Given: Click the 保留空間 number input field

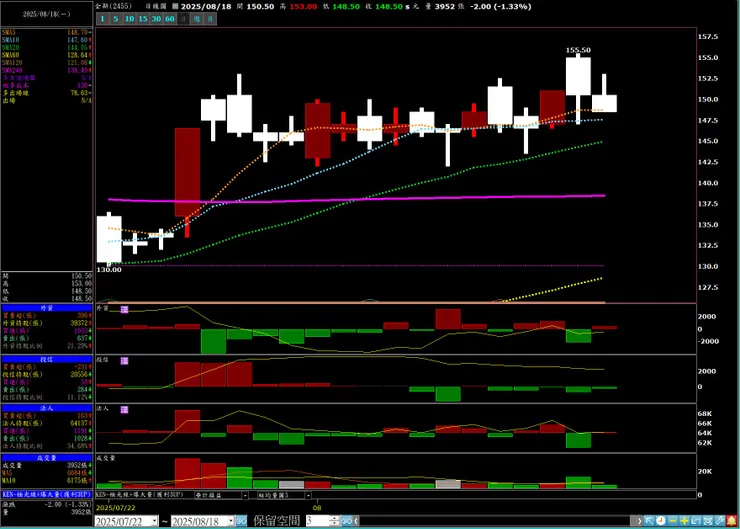Looking at the screenshot, I should (x=318, y=521).
